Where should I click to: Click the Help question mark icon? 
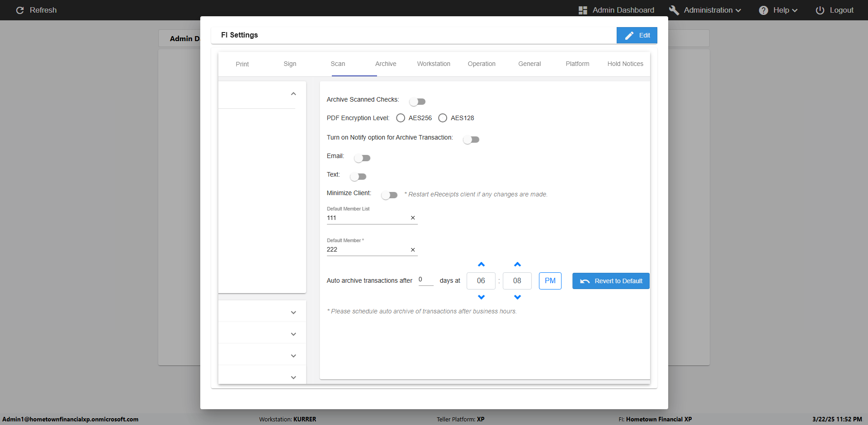(763, 10)
